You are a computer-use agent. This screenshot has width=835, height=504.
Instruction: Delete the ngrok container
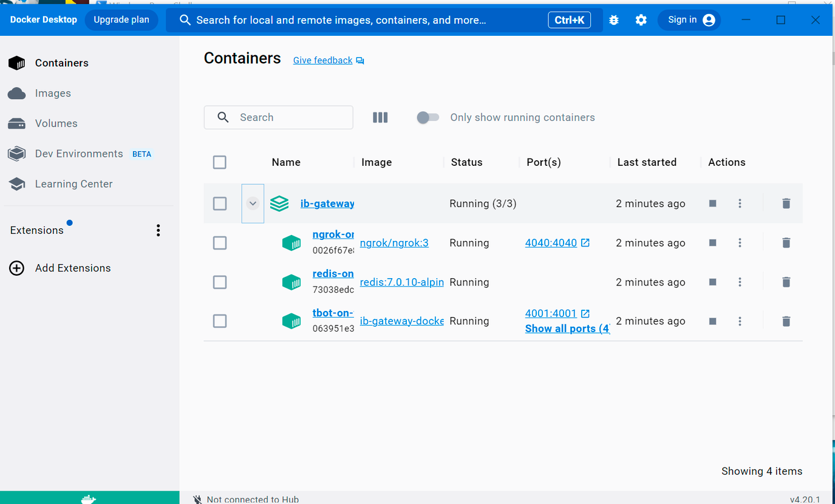tap(786, 243)
